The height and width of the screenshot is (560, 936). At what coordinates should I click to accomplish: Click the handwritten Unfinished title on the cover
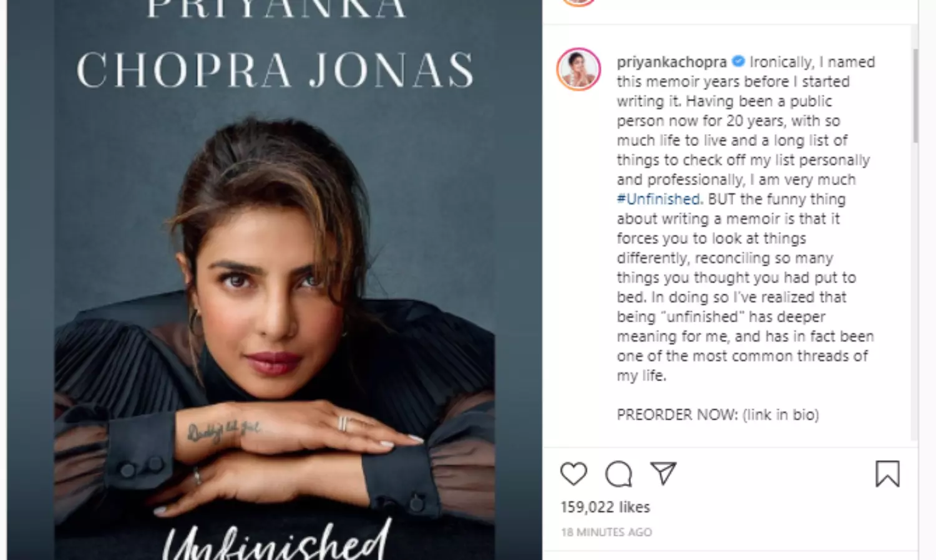tap(277, 540)
